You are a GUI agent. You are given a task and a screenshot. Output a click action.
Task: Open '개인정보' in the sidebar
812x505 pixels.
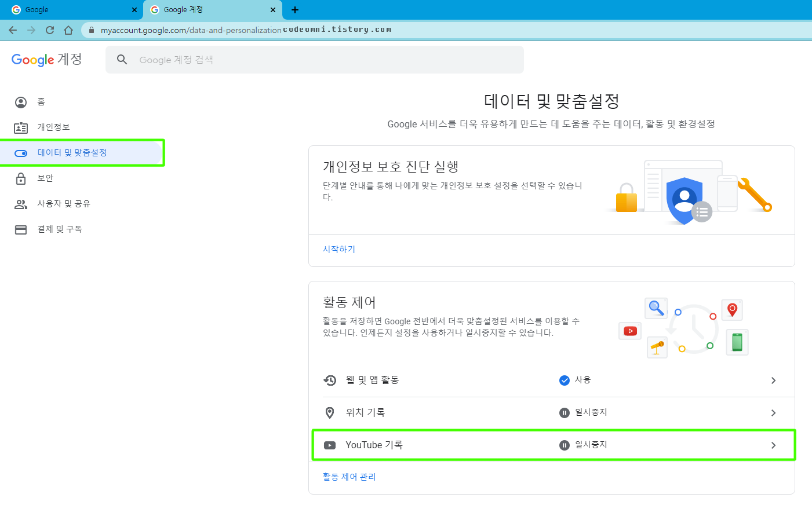pyautogui.click(x=81, y=127)
